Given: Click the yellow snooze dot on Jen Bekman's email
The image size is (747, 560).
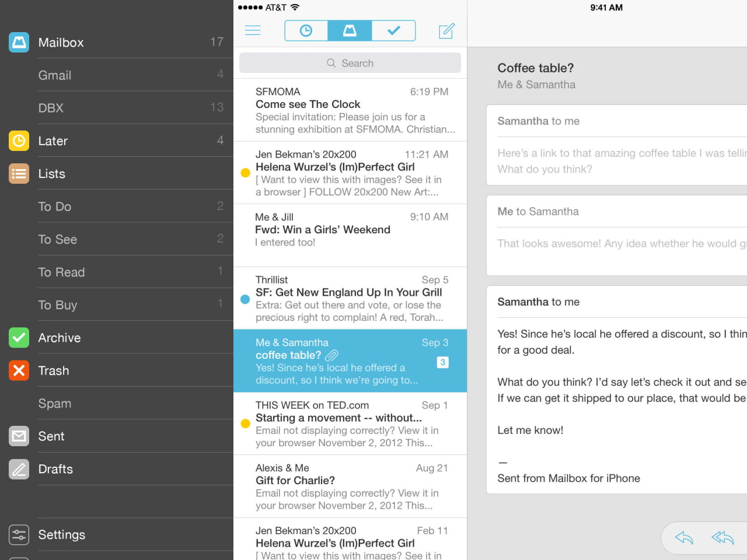Looking at the screenshot, I should point(245,173).
